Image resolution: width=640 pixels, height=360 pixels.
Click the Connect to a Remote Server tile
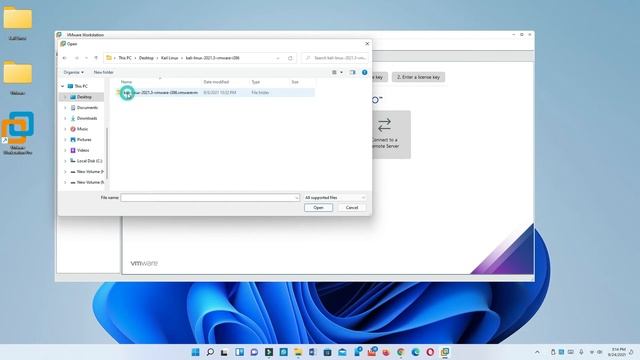pyautogui.click(x=390, y=134)
